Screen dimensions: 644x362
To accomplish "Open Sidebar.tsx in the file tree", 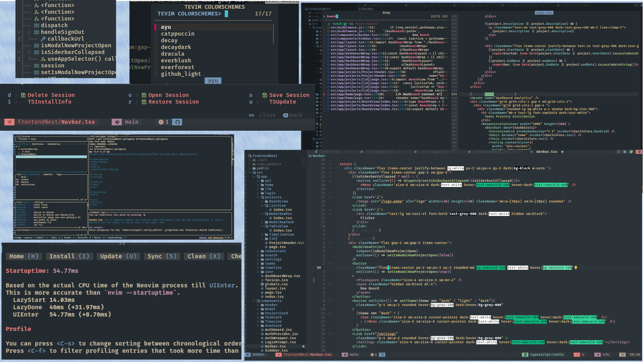I will coord(276,351).
